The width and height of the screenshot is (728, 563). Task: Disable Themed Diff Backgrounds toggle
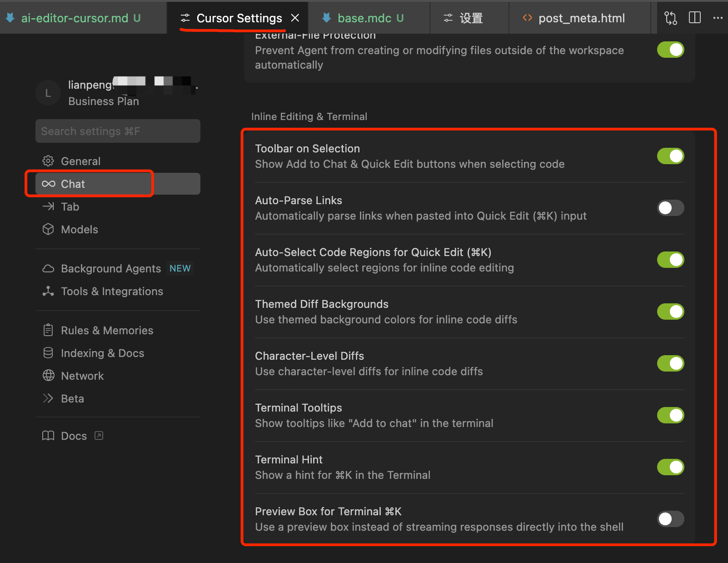click(x=671, y=312)
